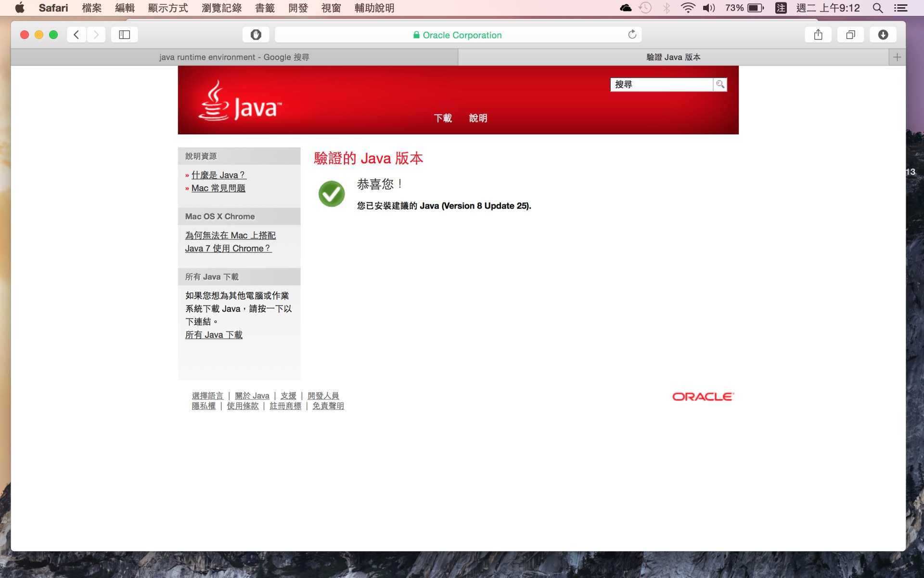The image size is (924, 578).
Task: Open the 開發 menu
Action: click(298, 8)
